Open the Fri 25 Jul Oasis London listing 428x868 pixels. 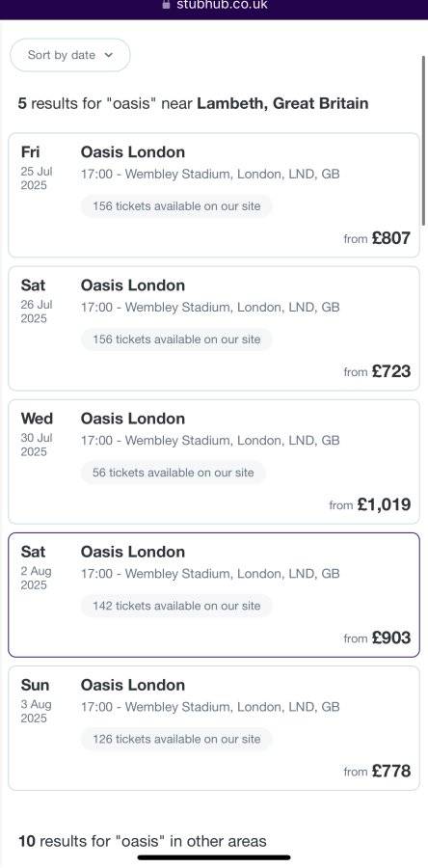(214, 195)
